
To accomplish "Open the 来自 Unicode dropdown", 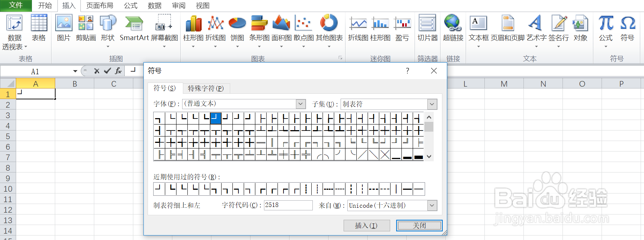I will (x=432, y=205).
